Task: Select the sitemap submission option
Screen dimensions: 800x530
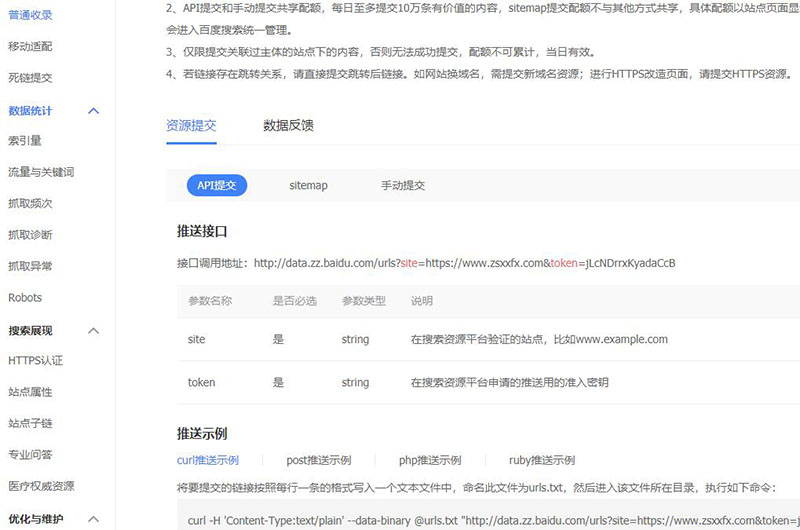Action: tap(308, 186)
